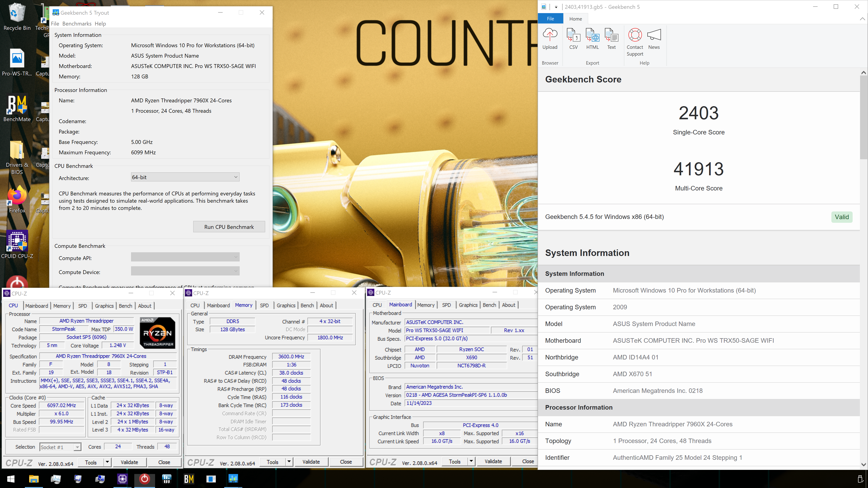Click the 41913 Multi-Core Score value

point(698,169)
